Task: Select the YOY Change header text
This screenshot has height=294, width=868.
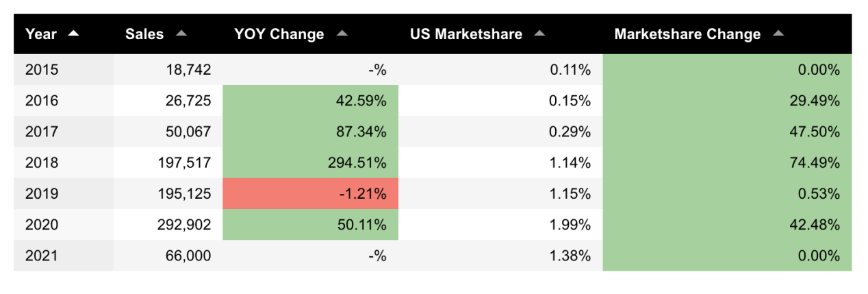Action: point(279,34)
